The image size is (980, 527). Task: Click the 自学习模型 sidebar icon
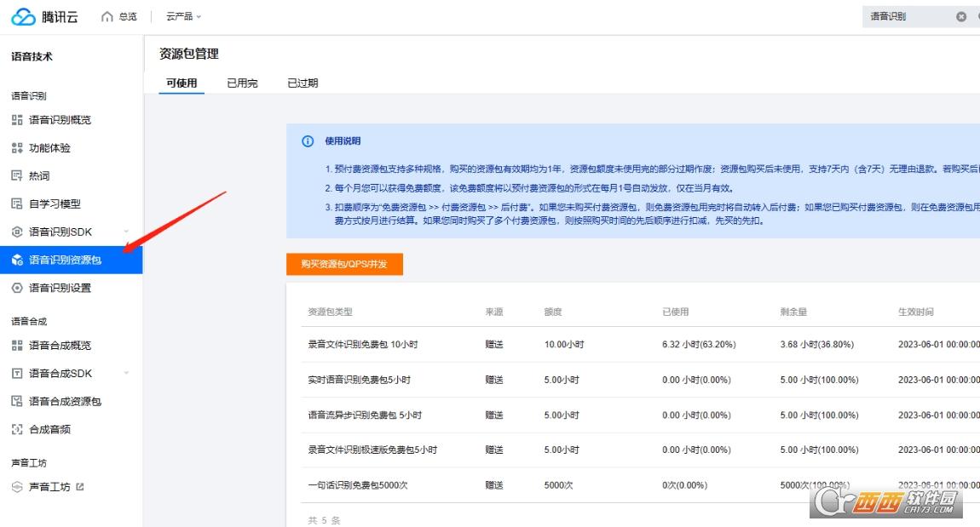[17, 203]
